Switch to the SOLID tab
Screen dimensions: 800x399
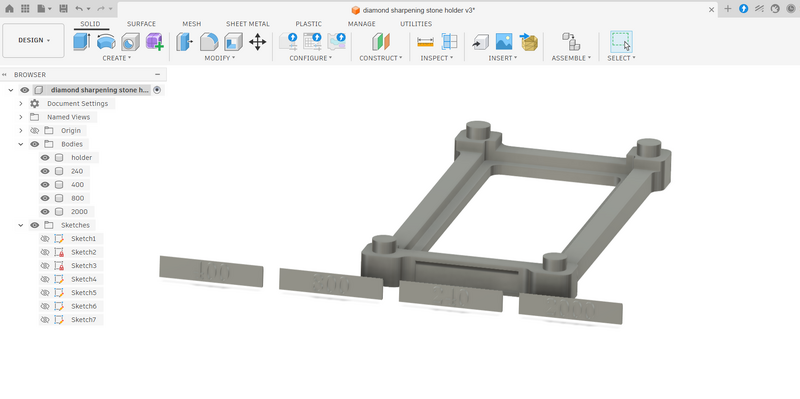pyautogui.click(x=90, y=24)
